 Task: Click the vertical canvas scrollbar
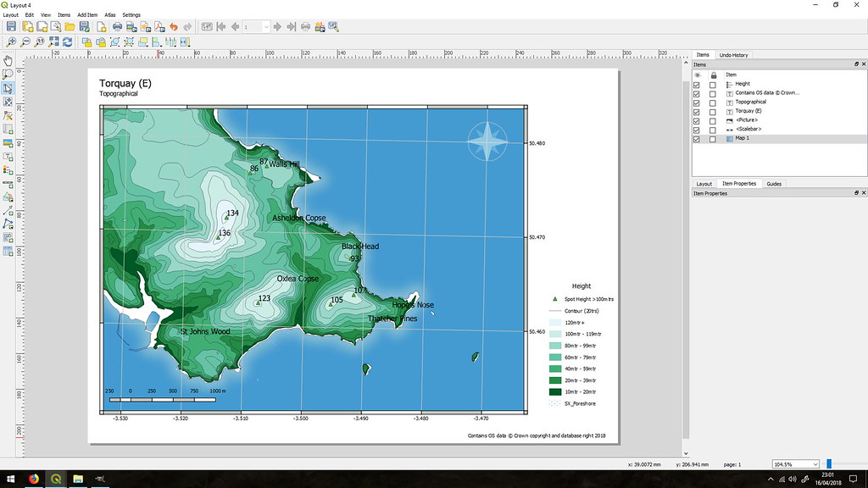click(x=685, y=258)
